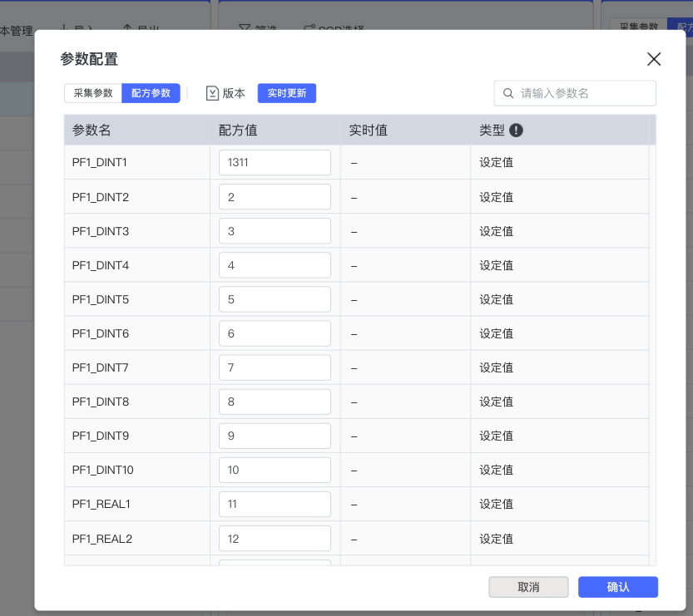This screenshot has height=616, width=693.
Task: Click the 配方值 column header
Action: pos(238,131)
